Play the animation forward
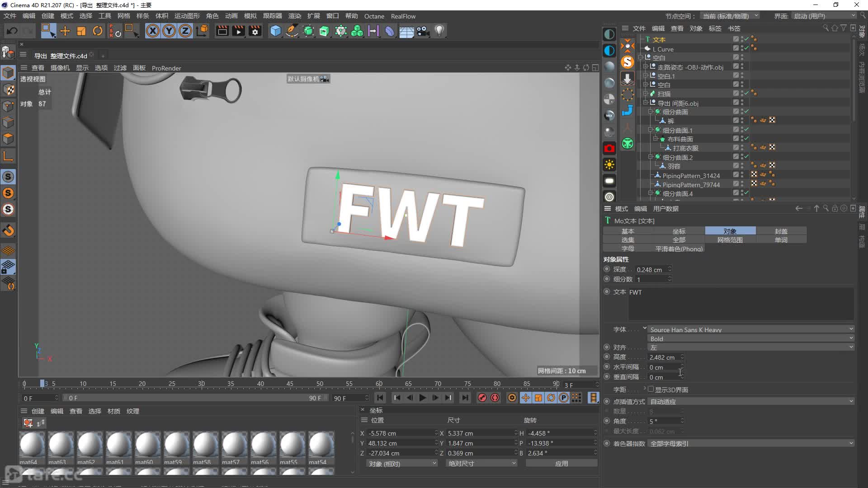This screenshot has width=868, height=488. pyautogui.click(x=422, y=398)
